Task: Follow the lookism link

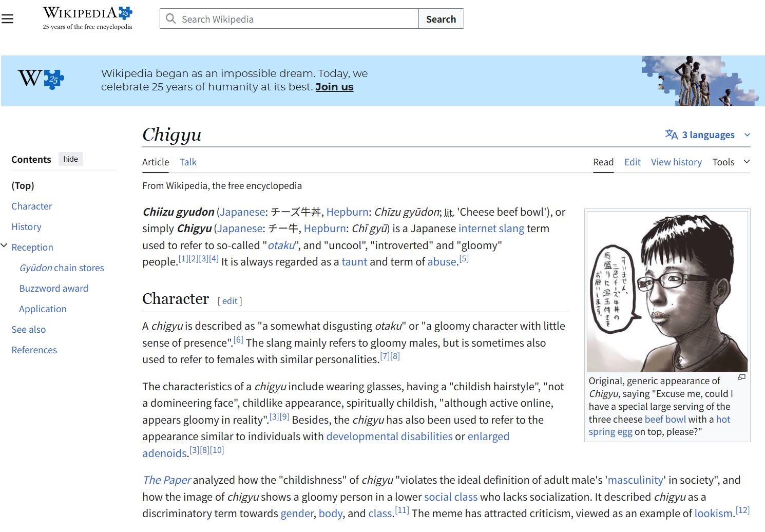Action: (714, 513)
